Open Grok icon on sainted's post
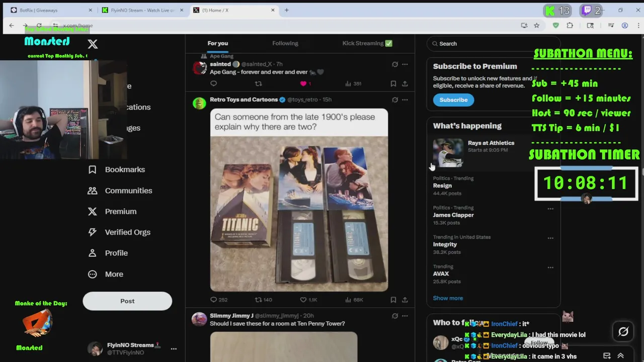644x362 pixels. point(395,64)
